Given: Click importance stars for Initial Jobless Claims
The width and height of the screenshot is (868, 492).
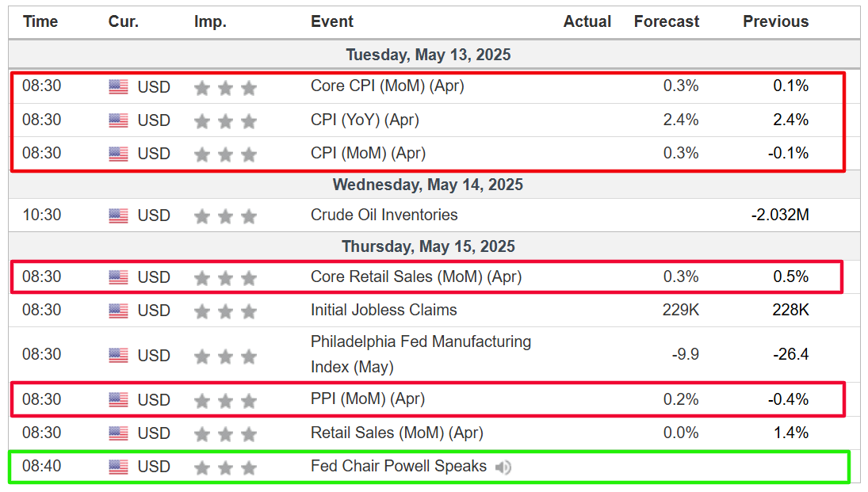Looking at the screenshot, I should pos(225,311).
